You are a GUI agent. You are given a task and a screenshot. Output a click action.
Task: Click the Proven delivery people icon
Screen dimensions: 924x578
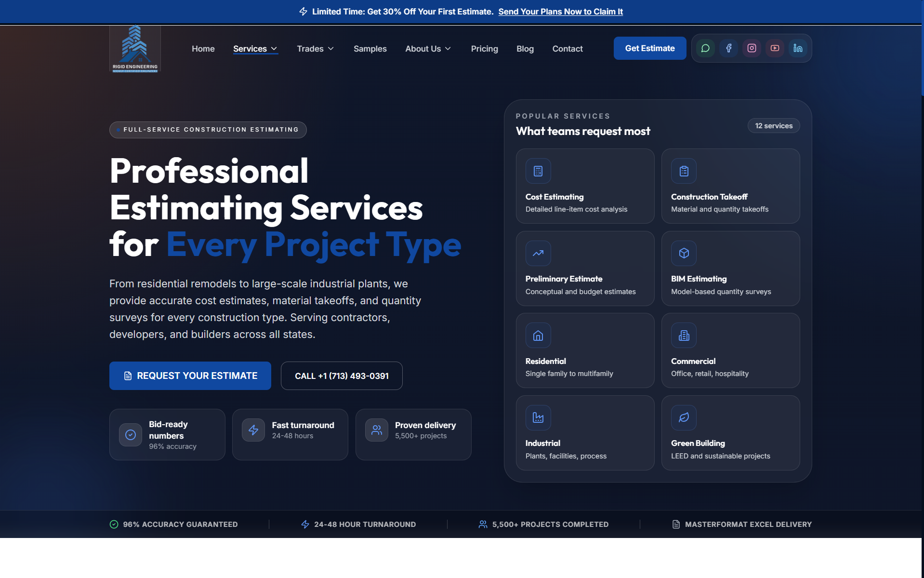click(377, 430)
